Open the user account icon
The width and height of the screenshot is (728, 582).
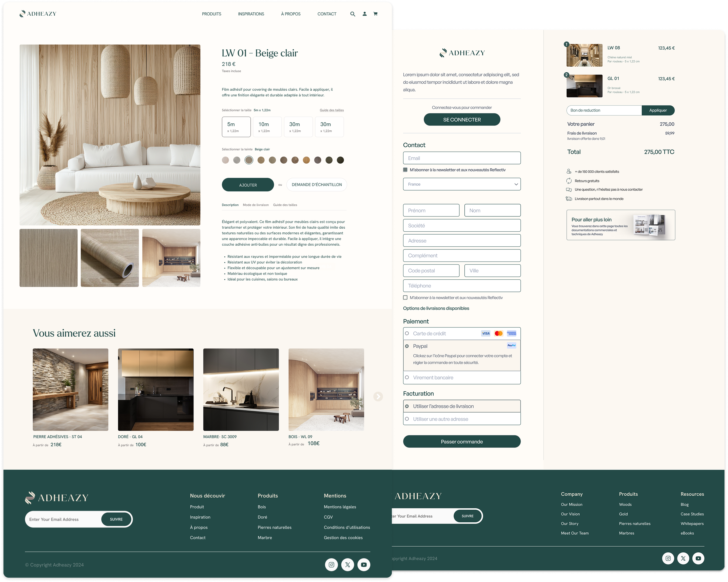(365, 14)
